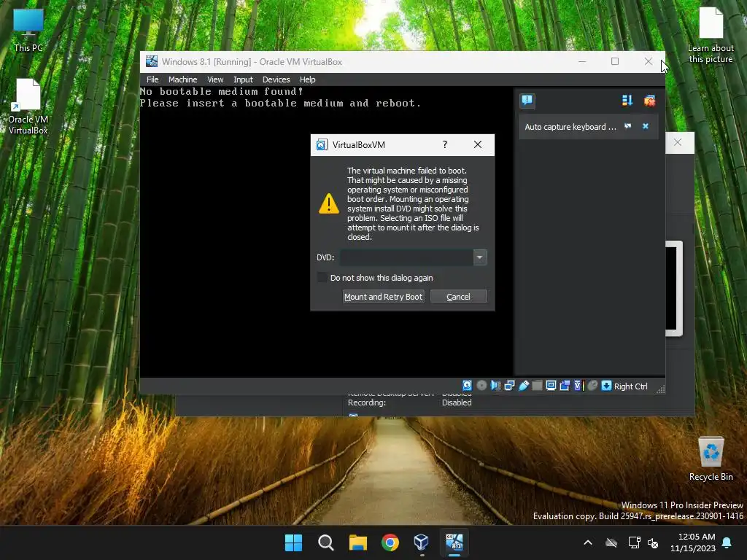747x560 pixels.
Task: Open the taskbar clock and date
Action: [693, 542]
